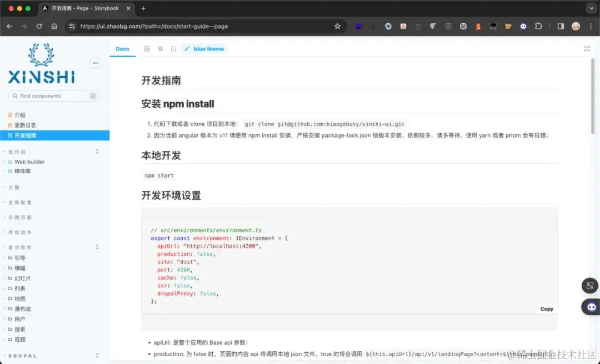
Task: Click the Copy button on the code block
Action: (546, 309)
